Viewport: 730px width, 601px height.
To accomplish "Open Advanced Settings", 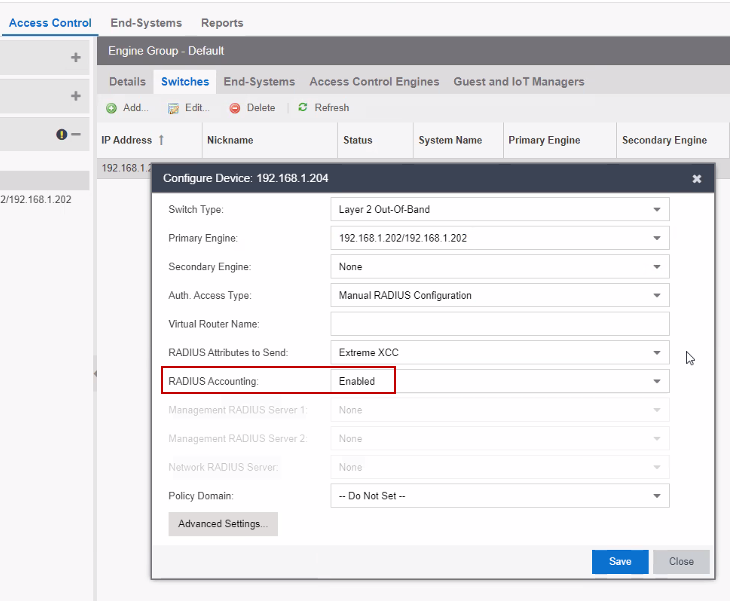I will pyautogui.click(x=223, y=524).
